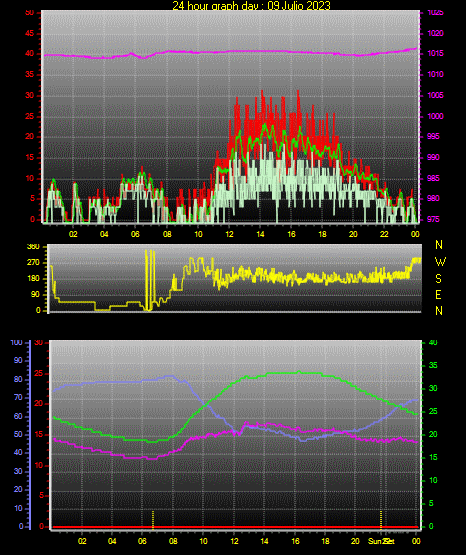Click the blue 50 humidity axis label
Image resolution: width=466 pixels, height=555 pixels.
click(18, 434)
